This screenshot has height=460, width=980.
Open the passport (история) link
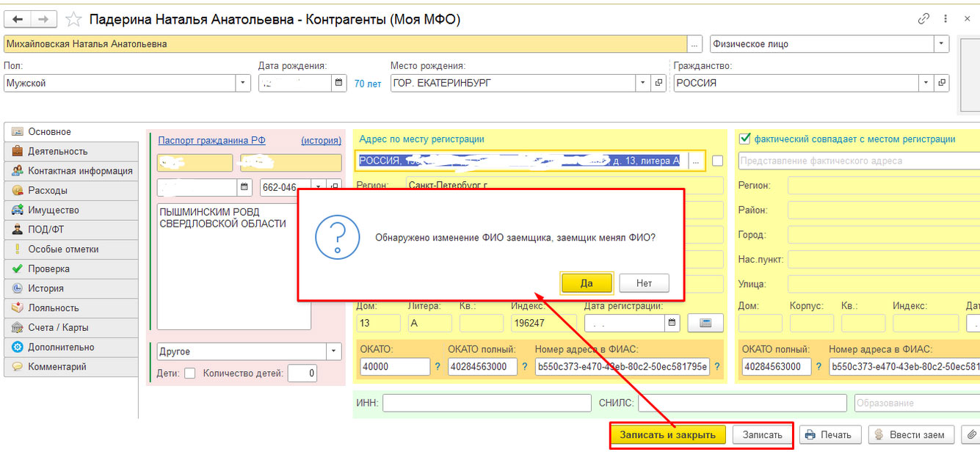(x=321, y=140)
